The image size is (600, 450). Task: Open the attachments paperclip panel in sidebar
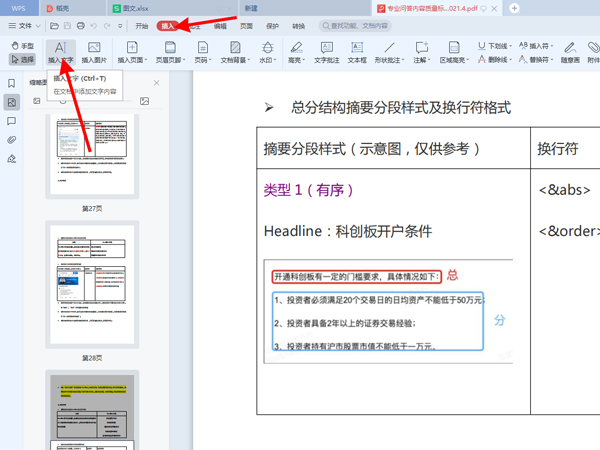(x=11, y=140)
